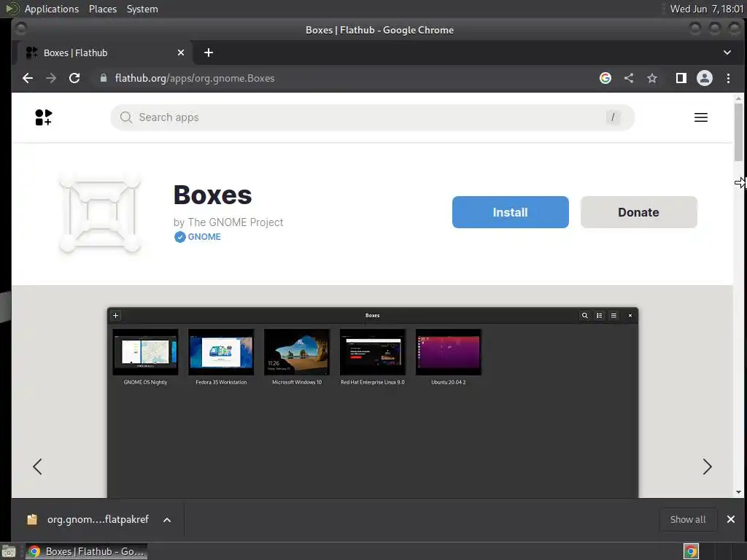Click scrollbar up arrow
The image size is (747, 560).
pos(738,98)
